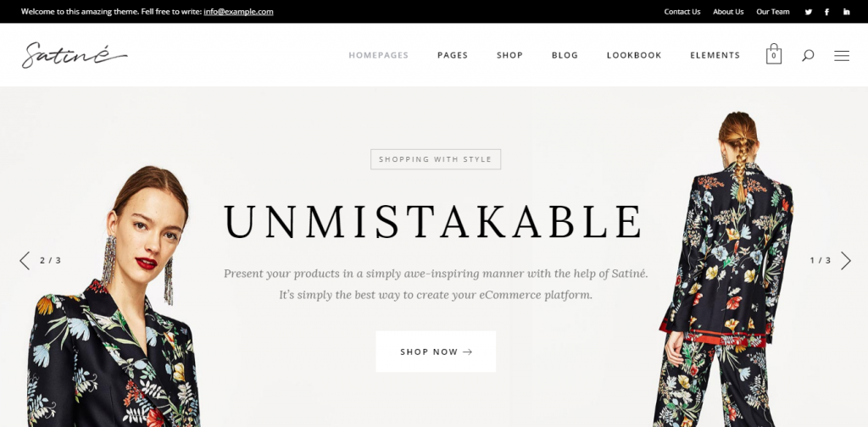Open the Facebook social icon
The height and width of the screenshot is (427, 868).
coord(826,12)
